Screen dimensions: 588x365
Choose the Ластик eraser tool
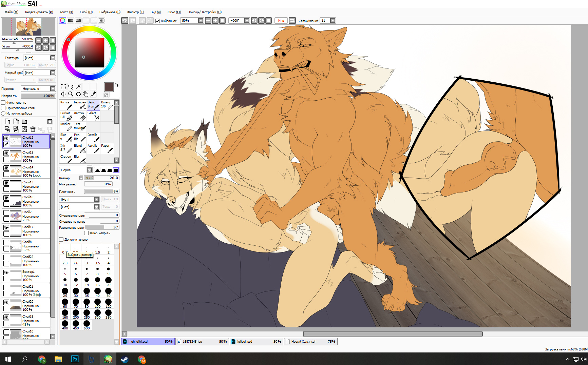[x=80, y=116]
